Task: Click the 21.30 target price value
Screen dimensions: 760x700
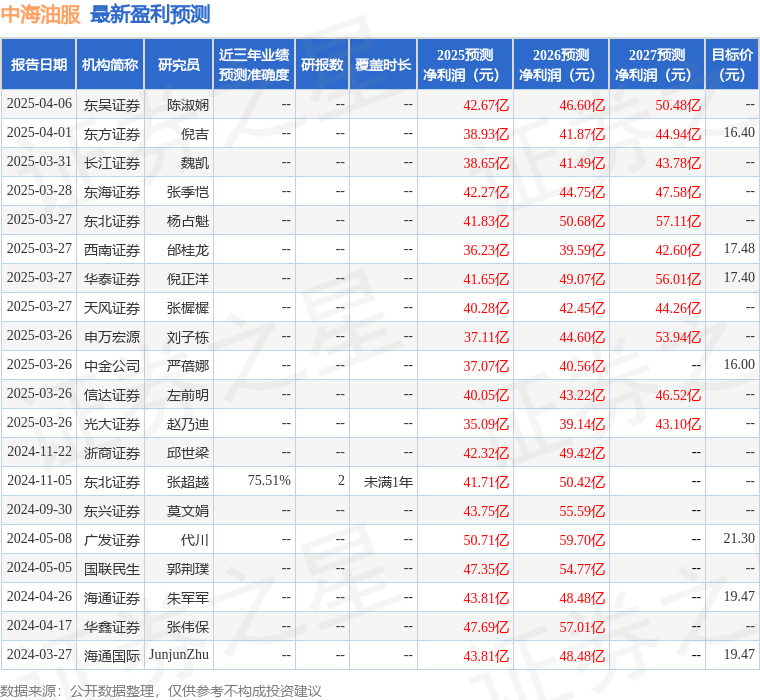Action: pyautogui.click(x=739, y=539)
